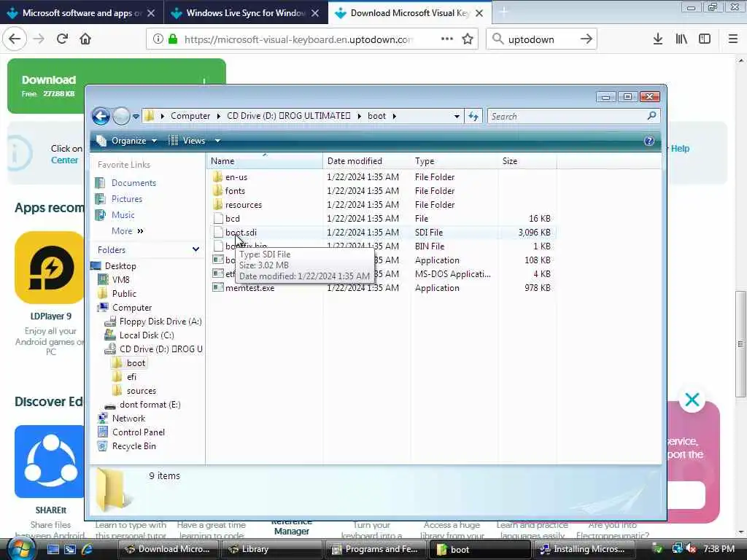The image size is (747, 560).
Task: Reload the current browser page
Action: click(x=62, y=39)
